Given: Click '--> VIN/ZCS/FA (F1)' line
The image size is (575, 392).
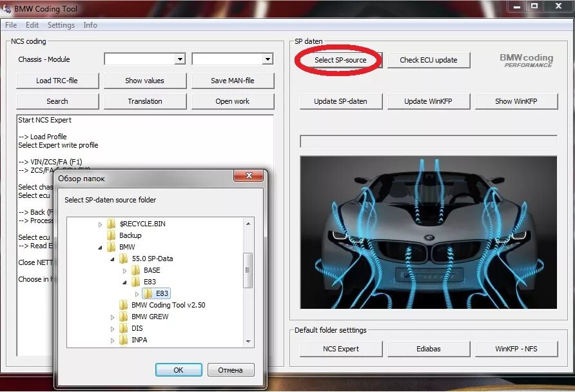Looking at the screenshot, I should point(50,162).
